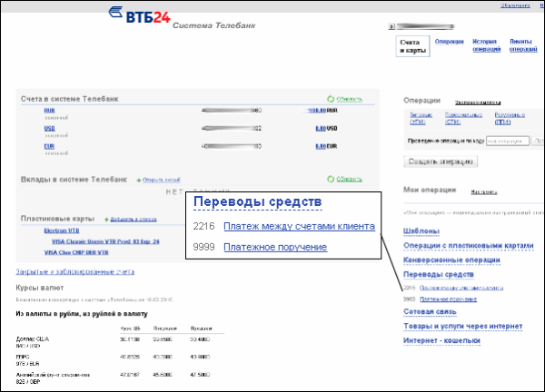This screenshot has height=392, width=545.
Task: Click the Обновить link for Счета в системе Телебанк
Action: [350, 99]
